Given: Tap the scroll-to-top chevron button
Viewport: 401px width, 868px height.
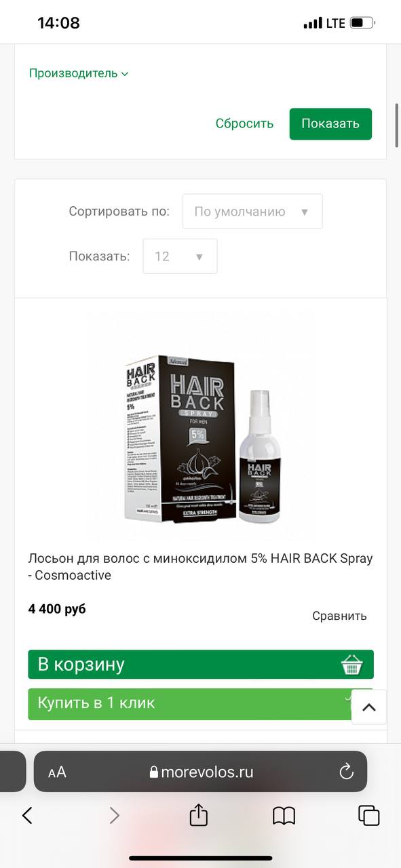Looking at the screenshot, I should click(368, 707).
